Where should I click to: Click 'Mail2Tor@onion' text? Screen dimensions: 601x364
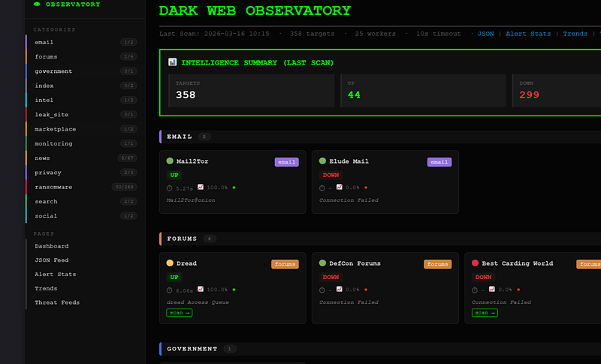pos(191,200)
